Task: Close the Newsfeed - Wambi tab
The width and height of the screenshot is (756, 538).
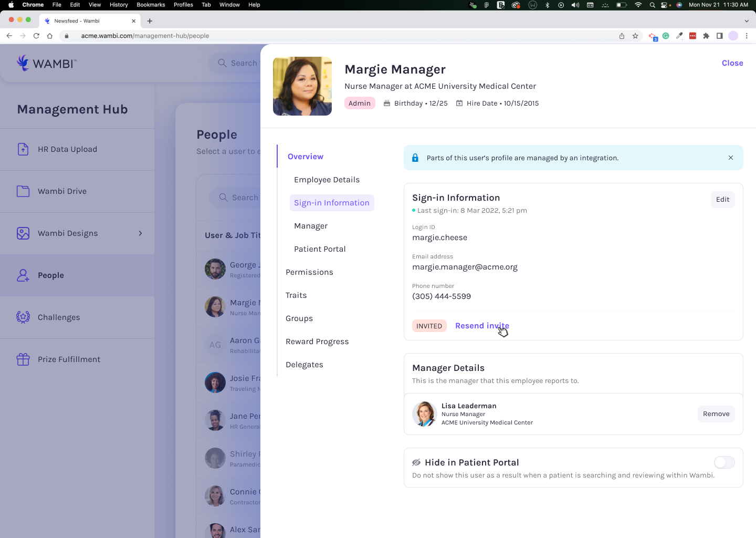Action: 133,21
